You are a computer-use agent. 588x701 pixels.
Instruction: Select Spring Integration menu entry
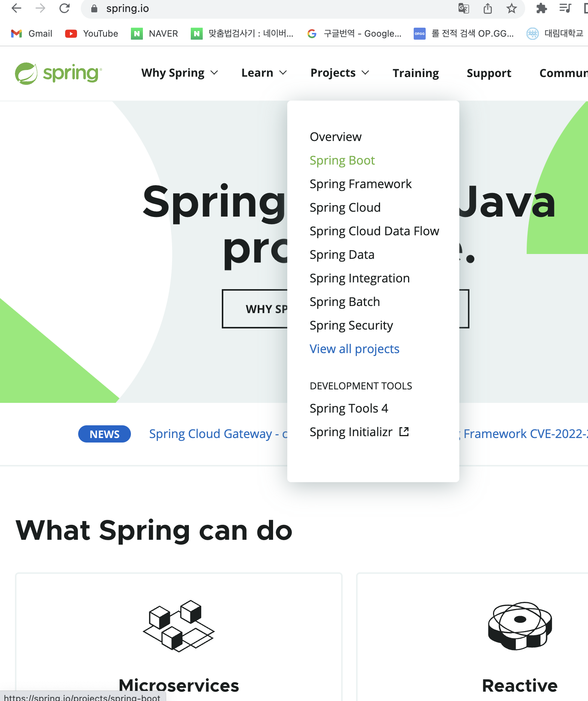pos(359,278)
